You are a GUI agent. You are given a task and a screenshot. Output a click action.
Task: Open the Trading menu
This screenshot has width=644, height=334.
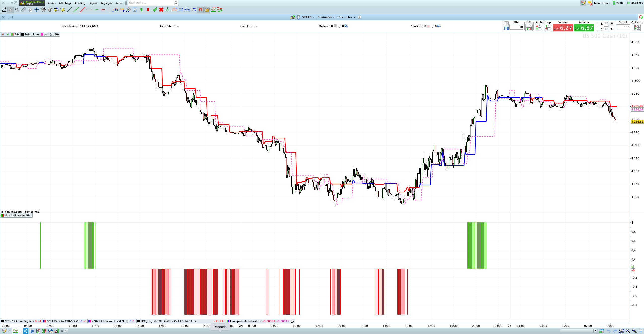click(80, 3)
